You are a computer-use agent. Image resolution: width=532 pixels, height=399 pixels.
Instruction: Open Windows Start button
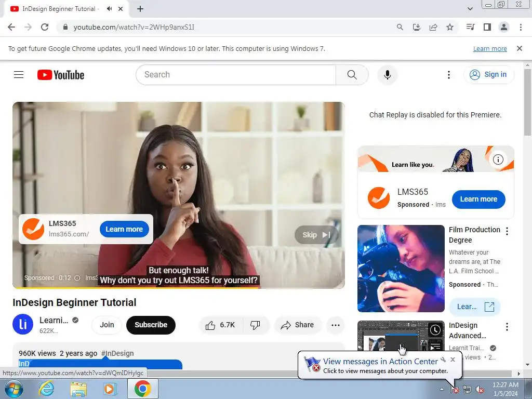pos(14,389)
